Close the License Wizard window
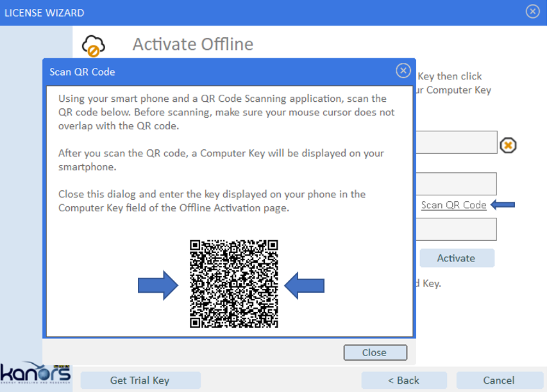This screenshot has height=392, width=547. pos(533,12)
